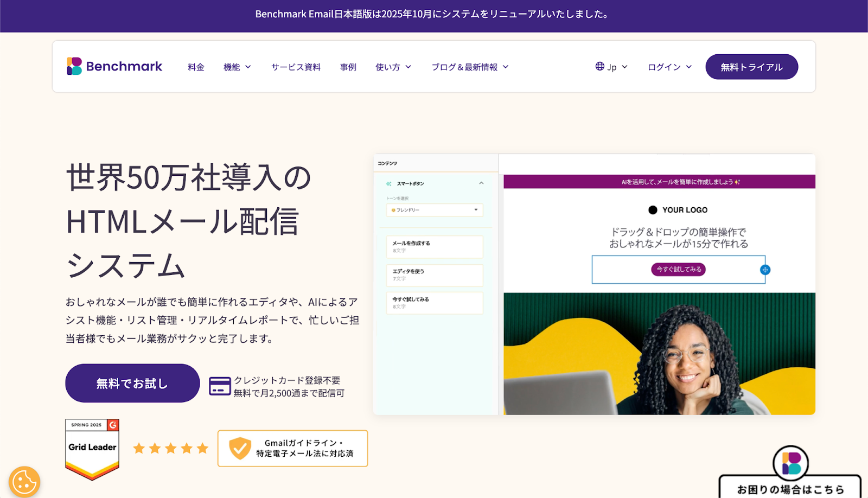Viewport: 868px width, 498px height.
Task: Select 事例 in the navigation menu
Action: click(x=348, y=66)
